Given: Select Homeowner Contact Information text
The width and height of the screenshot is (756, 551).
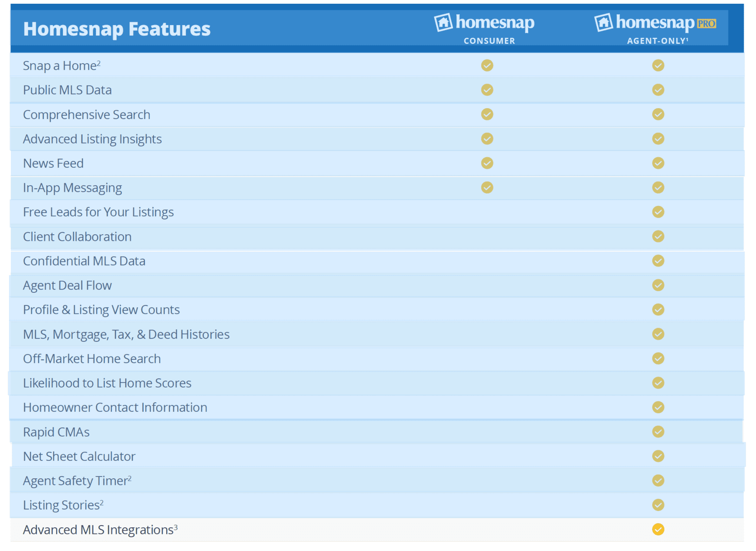Looking at the screenshot, I should pyautogui.click(x=115, y=407).
